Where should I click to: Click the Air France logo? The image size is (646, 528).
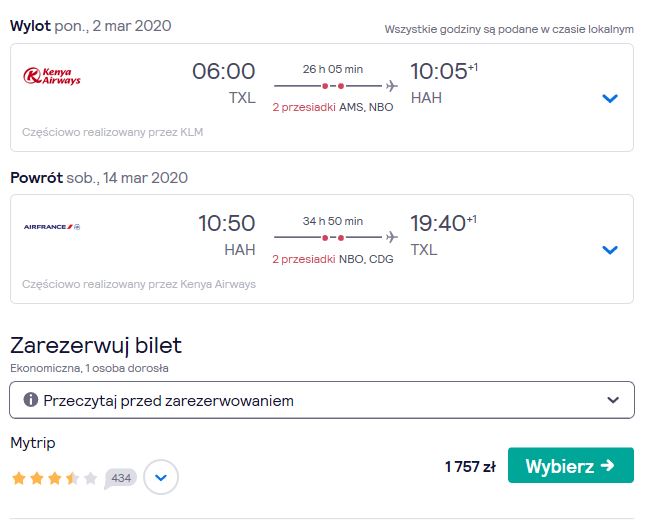click(51, 227)
